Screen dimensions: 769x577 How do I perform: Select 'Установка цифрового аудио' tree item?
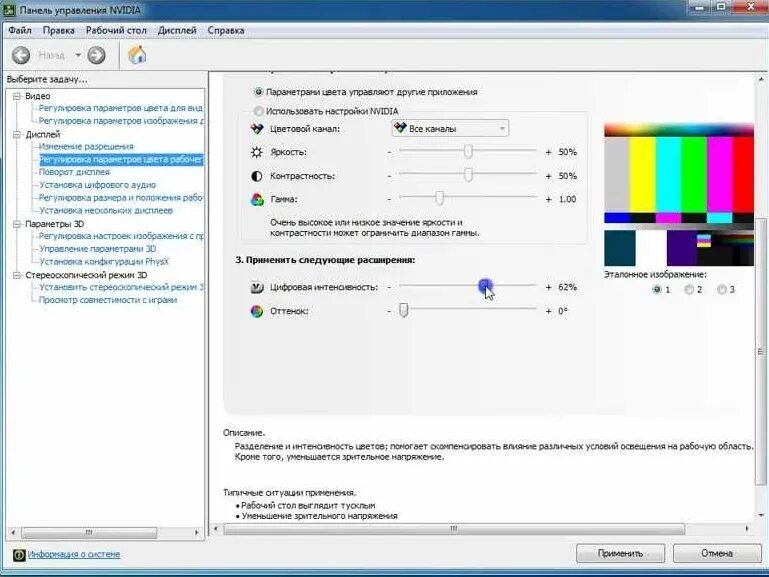tap(98, 185)
